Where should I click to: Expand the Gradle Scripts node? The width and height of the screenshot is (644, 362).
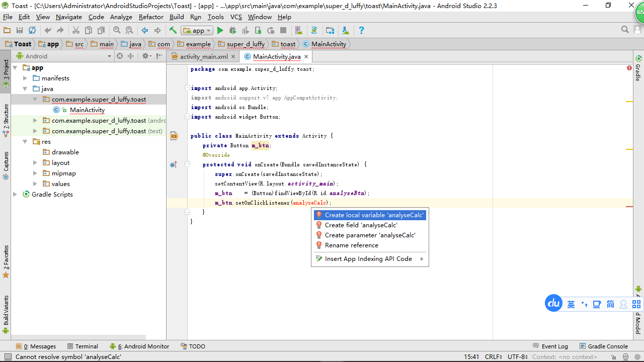[15, 194]
